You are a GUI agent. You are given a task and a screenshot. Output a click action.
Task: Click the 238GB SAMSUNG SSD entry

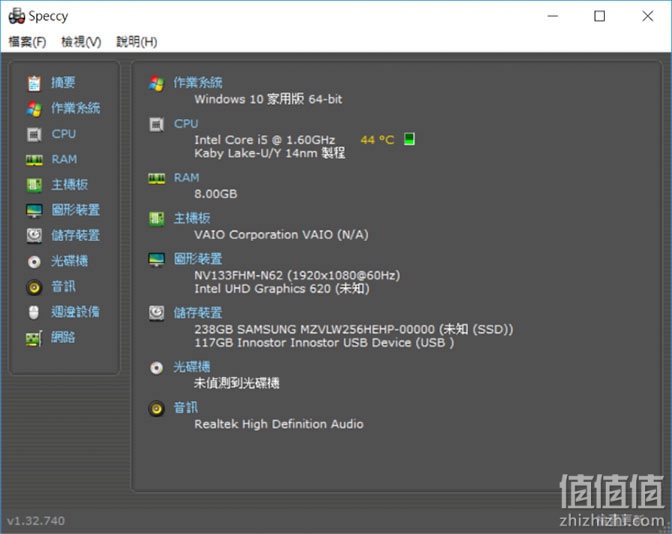tap(354, 329)
